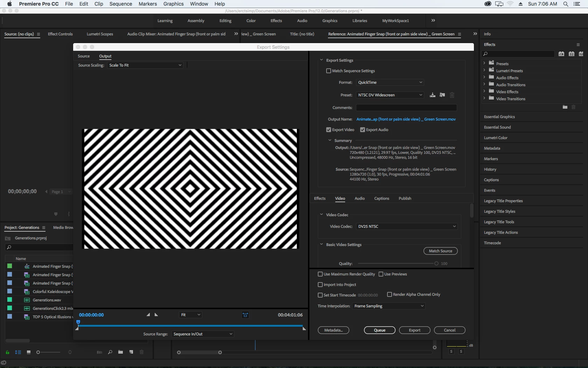
Task: Open the Sequence menu in the menu bar
Action: tap(121, 4)
